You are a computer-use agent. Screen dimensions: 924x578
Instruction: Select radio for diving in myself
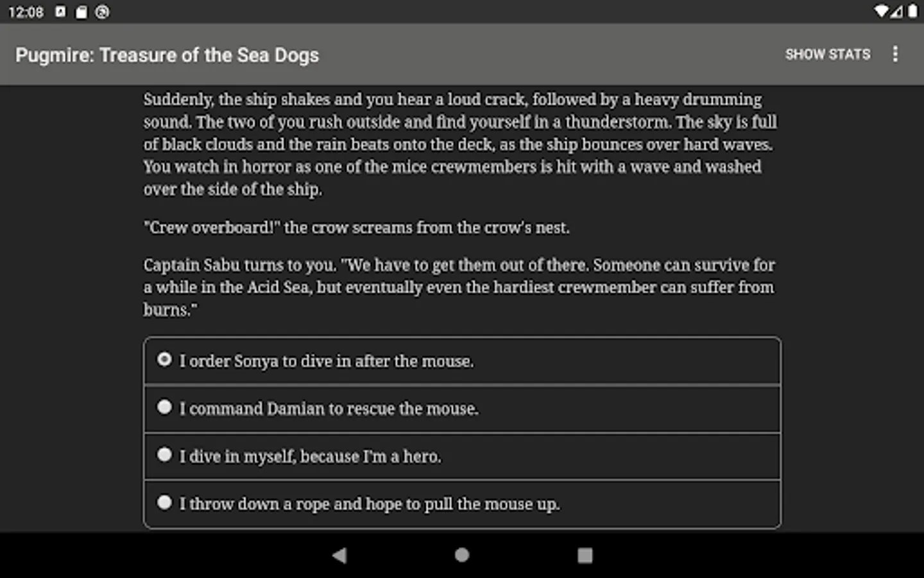[x=165, y=455]
